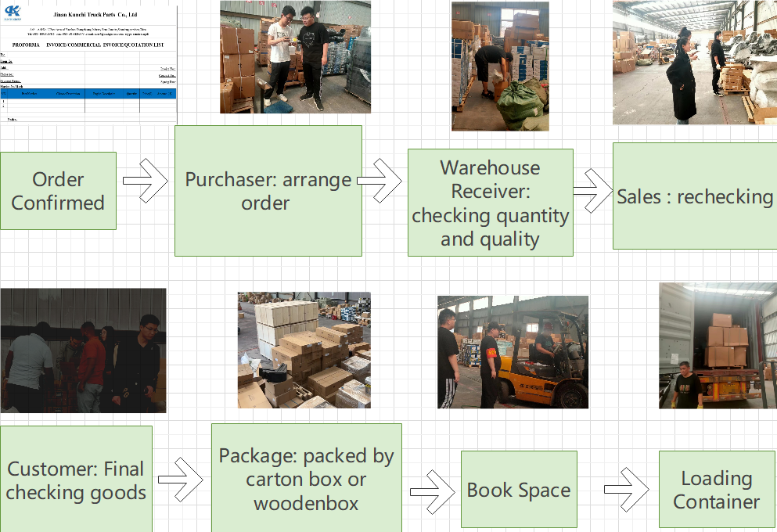777x532 pixels.
Task: Select the Order Confirmed box
Action: (x=58, y=191)
